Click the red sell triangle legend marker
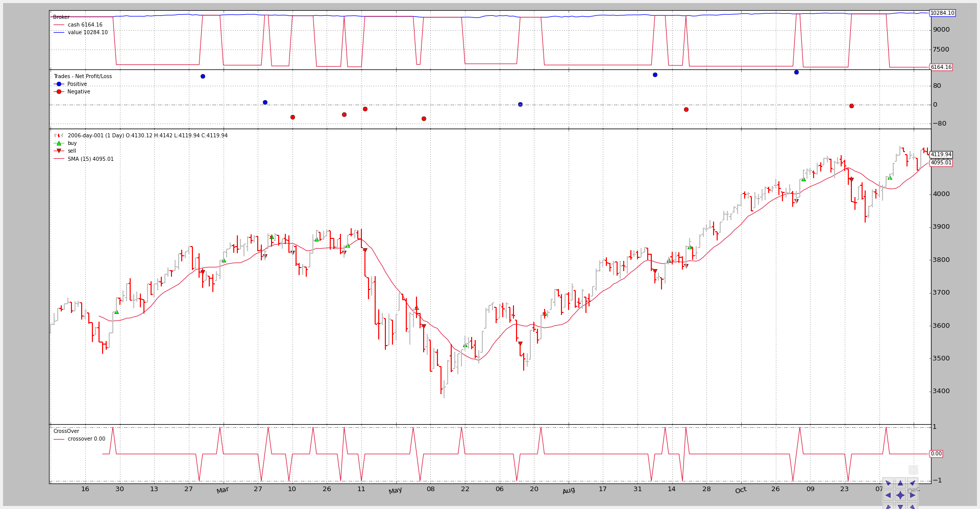 pyautogui.click(x=59, y=151)
